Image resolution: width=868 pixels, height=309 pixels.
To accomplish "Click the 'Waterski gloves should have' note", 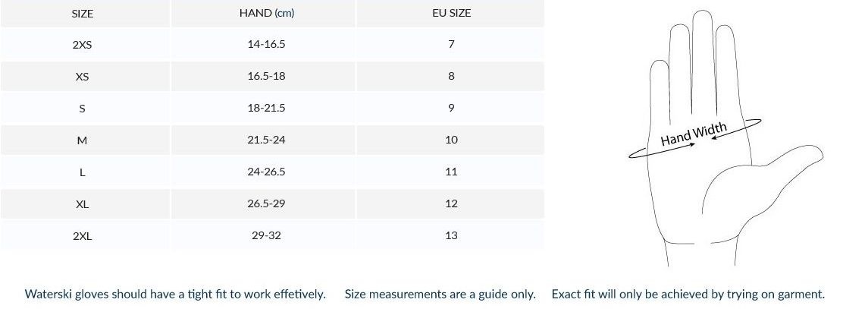I will click(175, 294).
